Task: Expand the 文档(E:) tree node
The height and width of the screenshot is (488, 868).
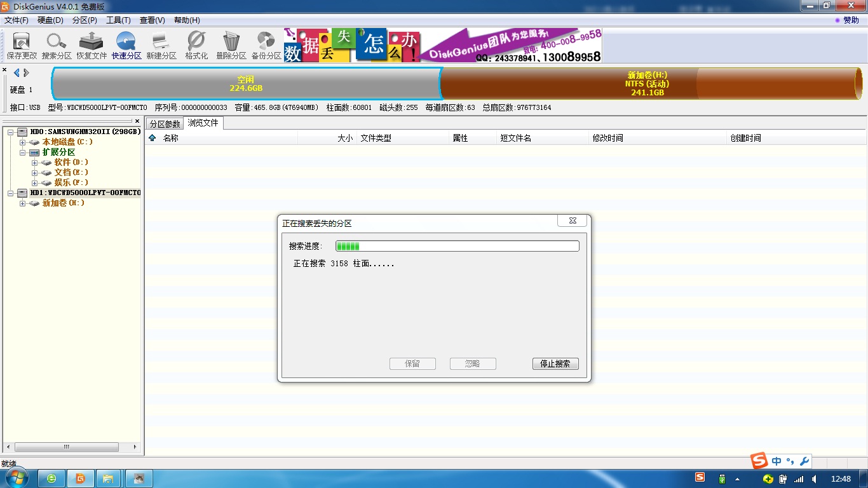Action: pos(35,172)
